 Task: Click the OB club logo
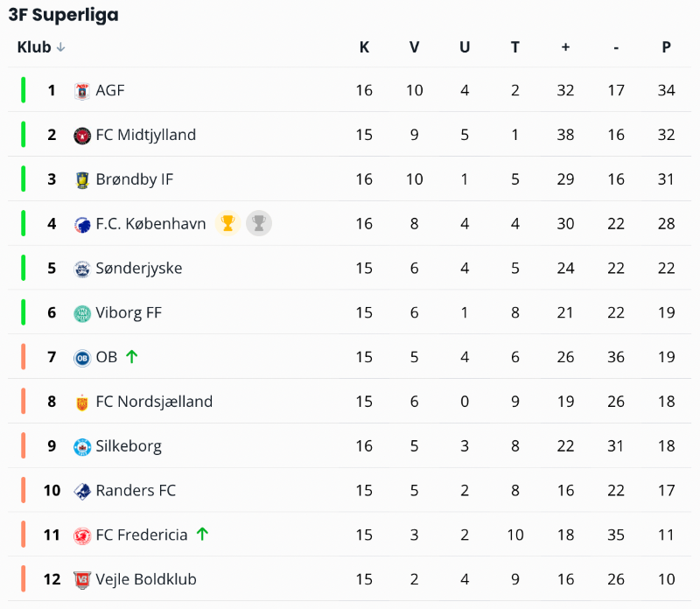click(82, 357)
